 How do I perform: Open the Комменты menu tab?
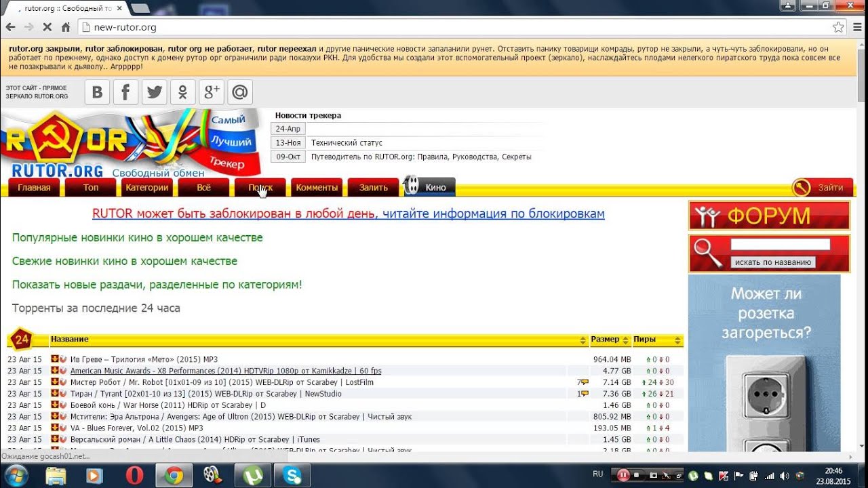coord(317,188)
